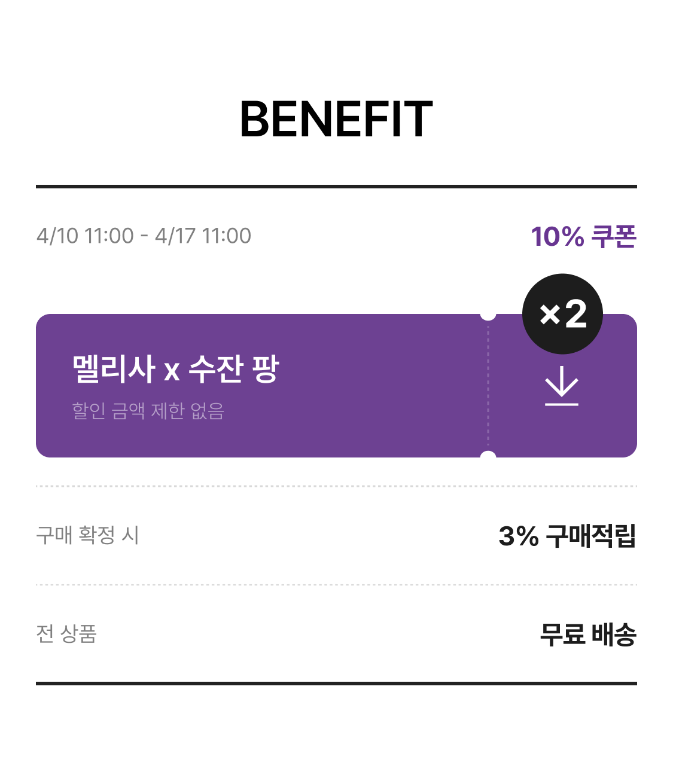
Task: Click the thick divider below BENEFIT
Action: [336, 187]
